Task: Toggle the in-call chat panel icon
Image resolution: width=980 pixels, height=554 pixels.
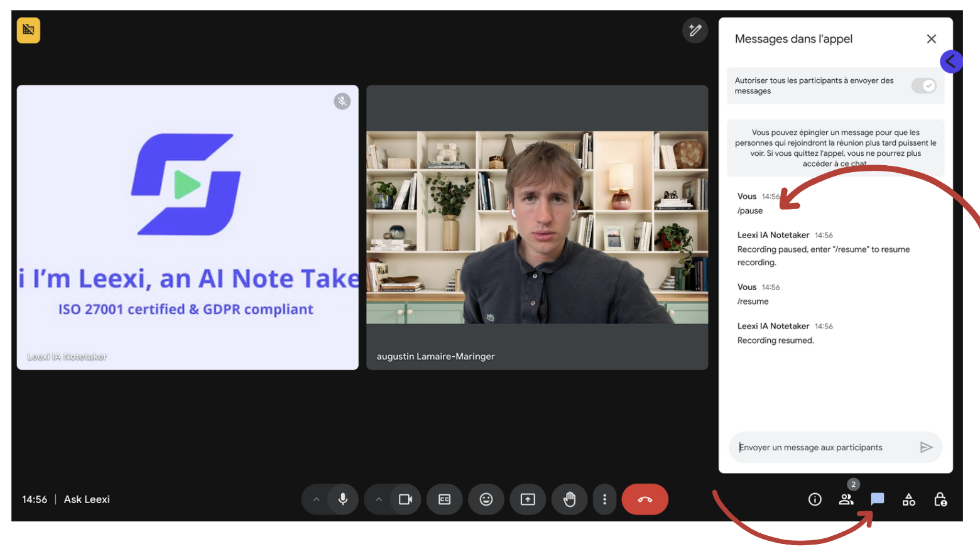Action: pos(878,499)
